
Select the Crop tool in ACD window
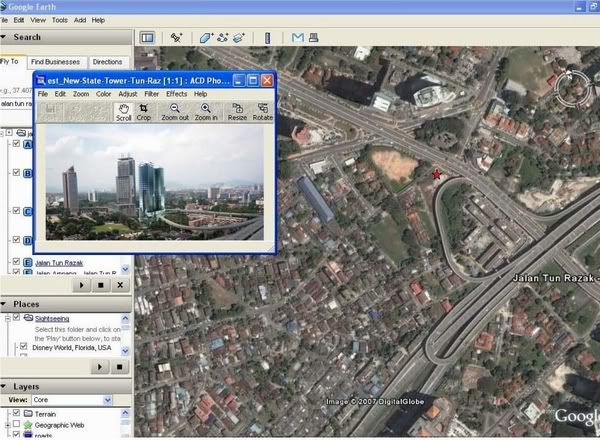(144, 111)
